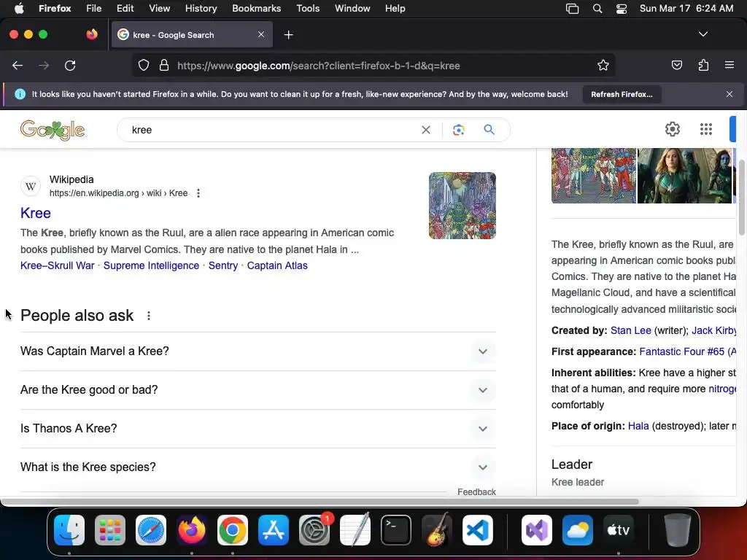Open the Kree Wikipedia result title

point(35,213)
